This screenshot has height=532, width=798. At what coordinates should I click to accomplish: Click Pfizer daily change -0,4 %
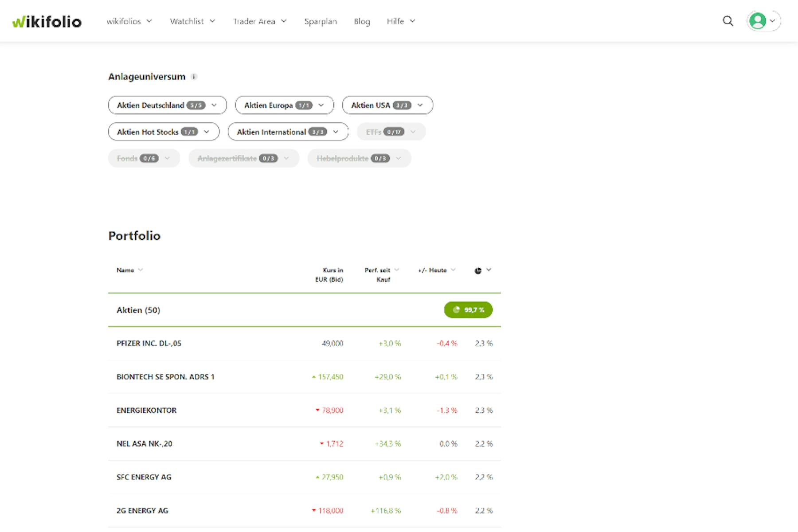pos(447,343)
